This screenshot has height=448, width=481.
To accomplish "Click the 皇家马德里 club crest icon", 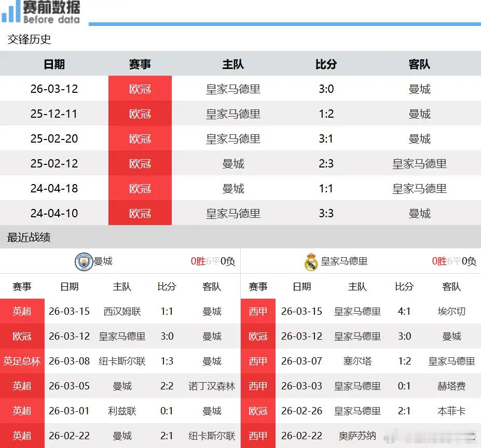I will [309, 260].
